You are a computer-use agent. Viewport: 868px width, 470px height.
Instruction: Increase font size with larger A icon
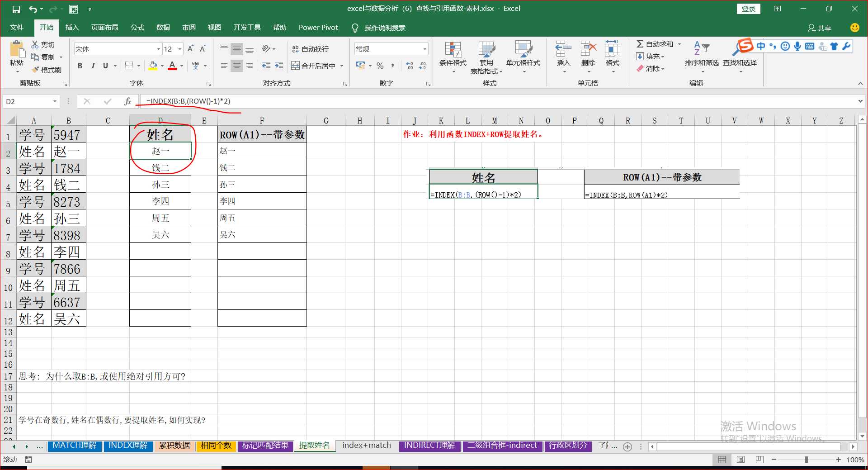[190, 49]
